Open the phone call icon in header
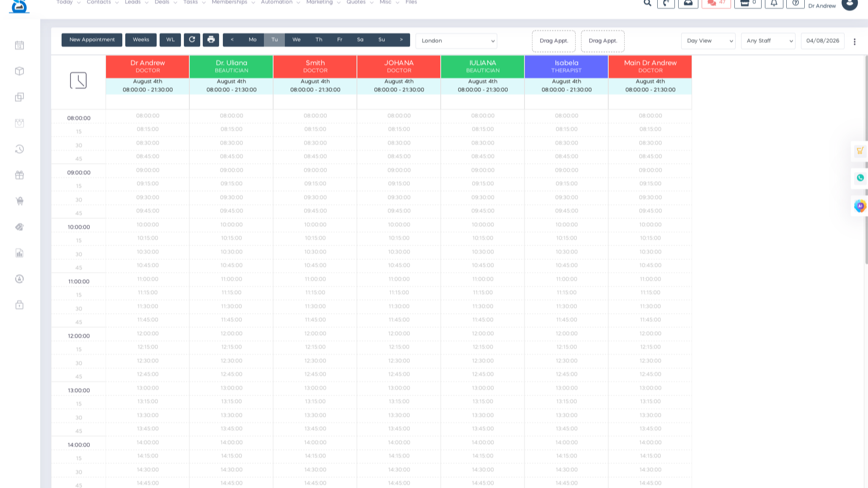The height and width of the screenshot is (488, 868). click(666, 3)
